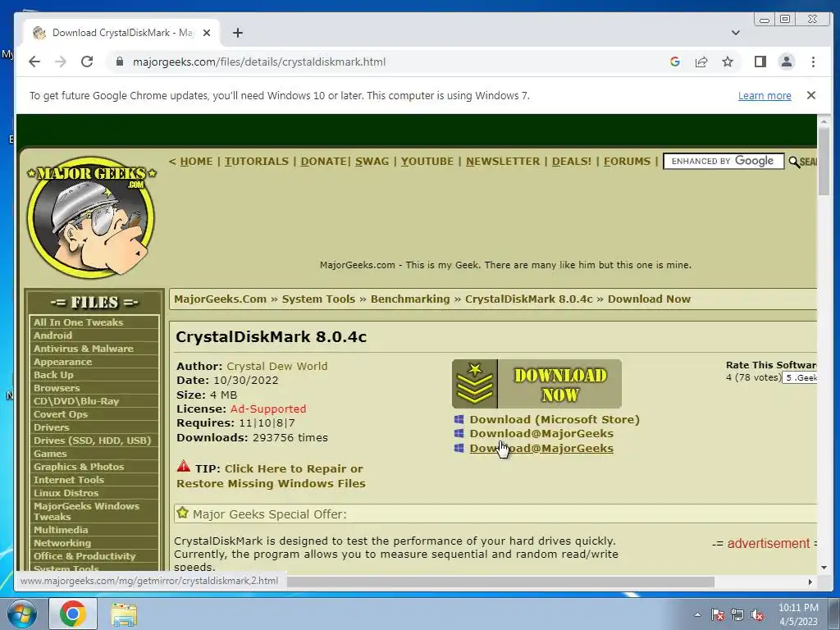Reload the MajorGeeks page
The height and width of the screenshot is (630, 840).
(87, 62)
